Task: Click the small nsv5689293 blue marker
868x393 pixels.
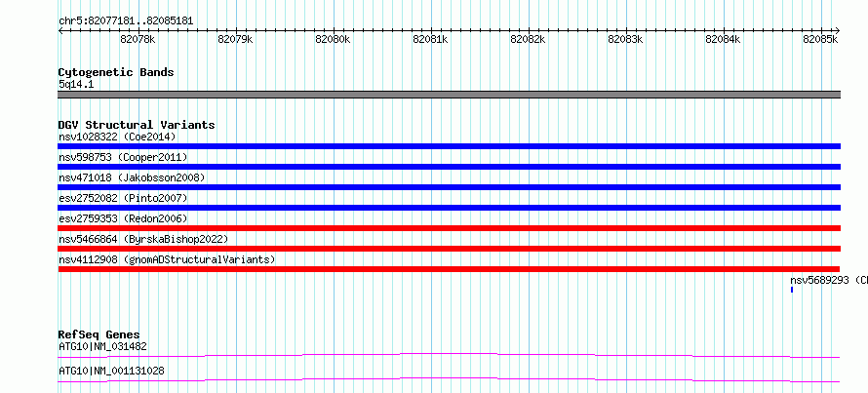Action: pyautogui.click(x=792, y=290)
